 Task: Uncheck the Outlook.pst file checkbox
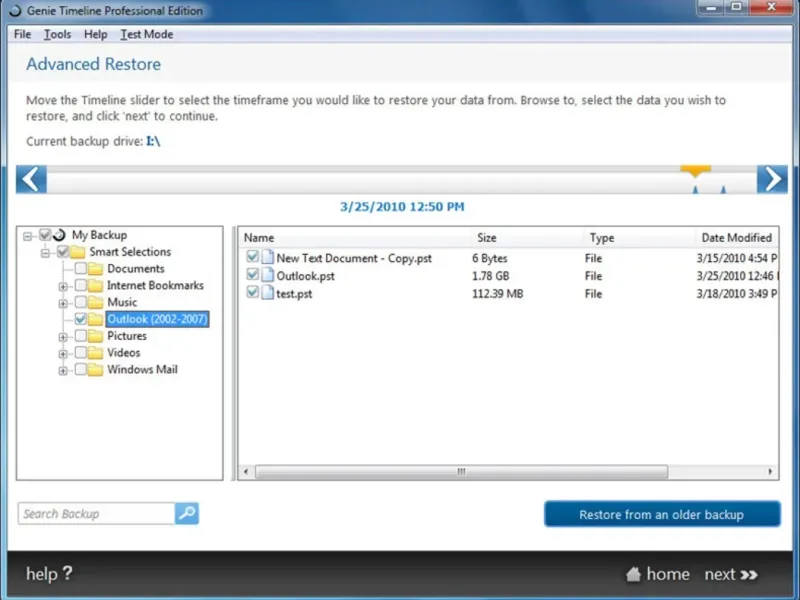pyautogui.click(x=252, y=274)
